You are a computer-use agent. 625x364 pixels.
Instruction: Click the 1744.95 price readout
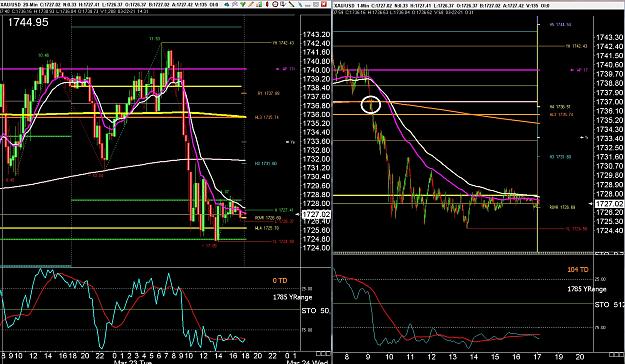pyautogui.click(x=28, y=22)
